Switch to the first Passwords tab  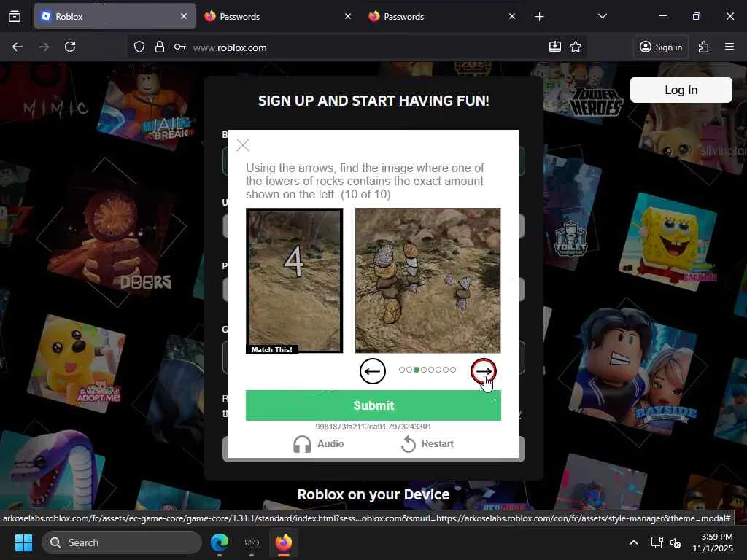pos(278,16)
